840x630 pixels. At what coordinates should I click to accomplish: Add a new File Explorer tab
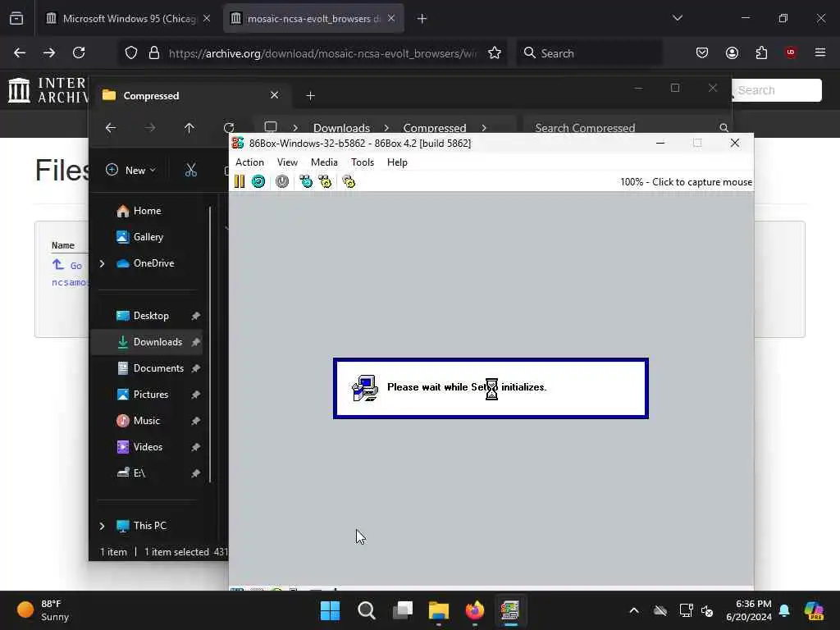310,95
